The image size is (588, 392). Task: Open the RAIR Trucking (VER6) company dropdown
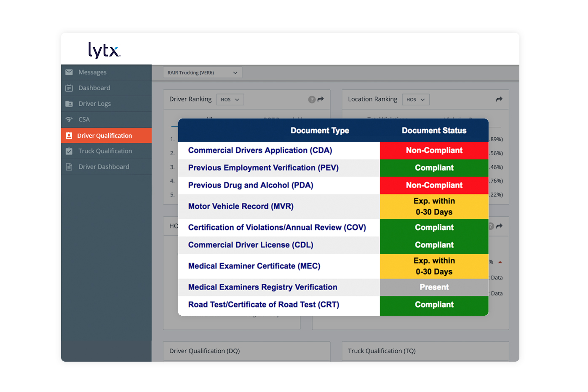(202, 72)
